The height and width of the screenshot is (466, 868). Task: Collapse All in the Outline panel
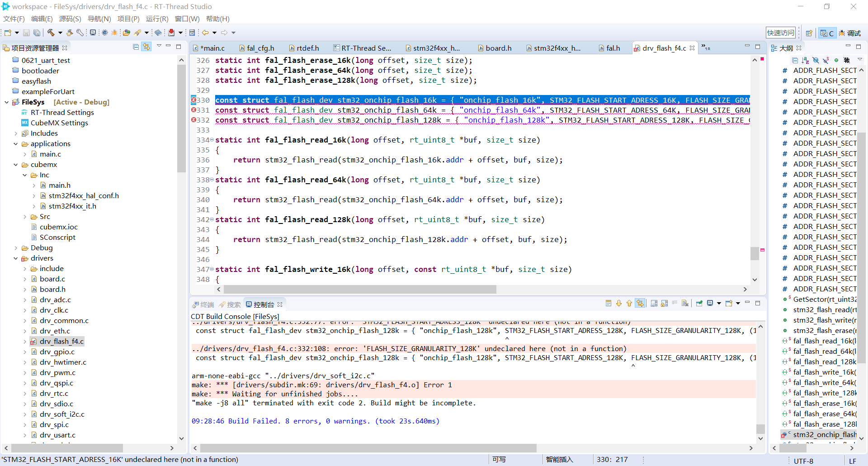tap(795, 60)
